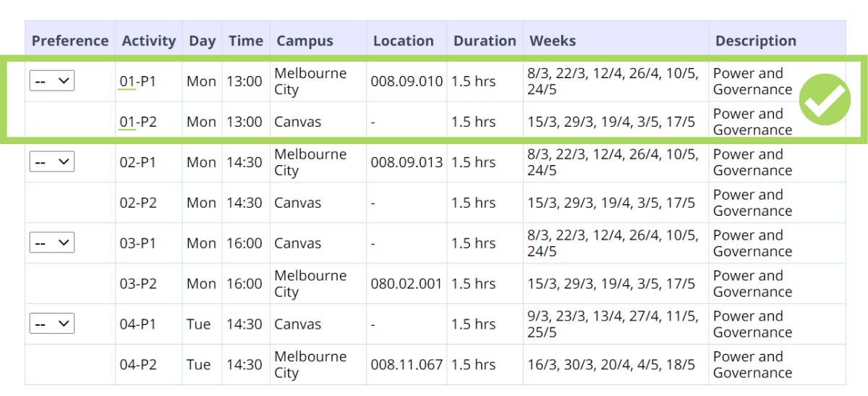Open preference dropdown for activity 01-P1
Screen dimensions: 868x396
pos(51,81)
